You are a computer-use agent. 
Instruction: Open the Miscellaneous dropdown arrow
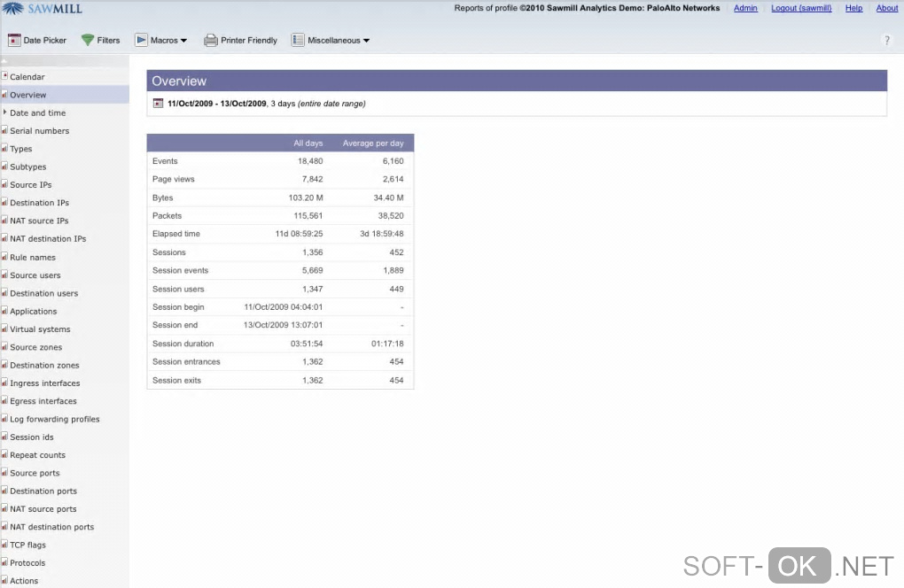(366, 41)
